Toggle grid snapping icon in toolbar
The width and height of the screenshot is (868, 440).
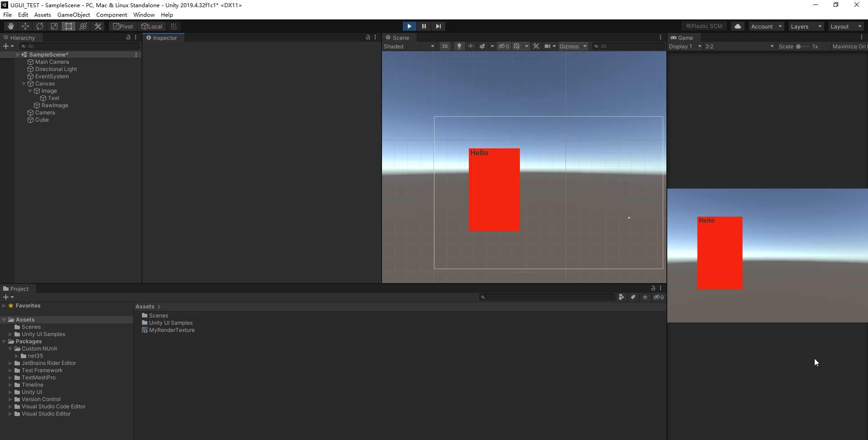(x=174, y=26)
